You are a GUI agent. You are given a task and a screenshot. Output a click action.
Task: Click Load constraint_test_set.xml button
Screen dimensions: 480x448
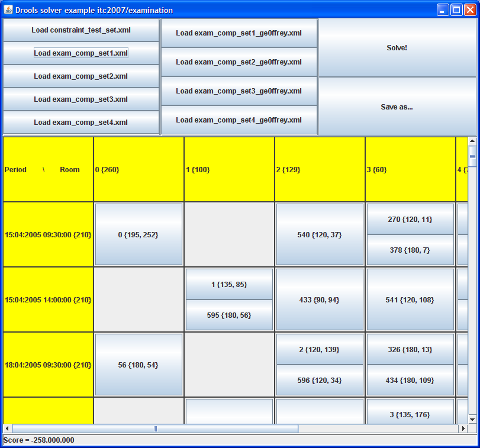point(80,30)
